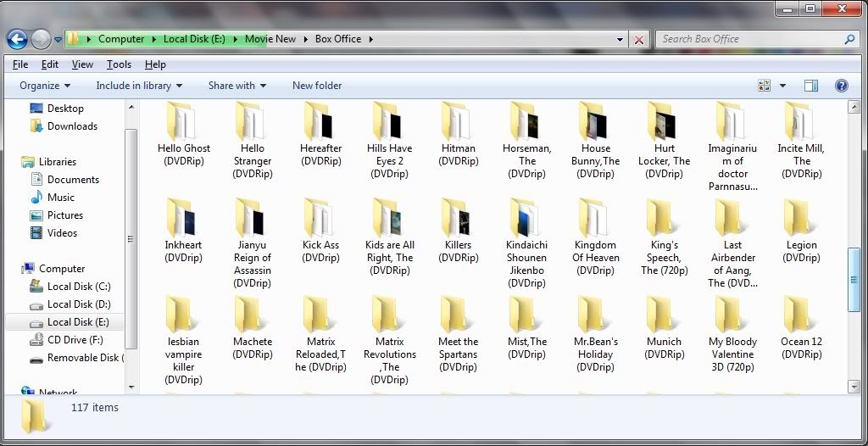Open the recent pages dropdown arrow
This screenshot has height=446, width=868.
[58, 39]
